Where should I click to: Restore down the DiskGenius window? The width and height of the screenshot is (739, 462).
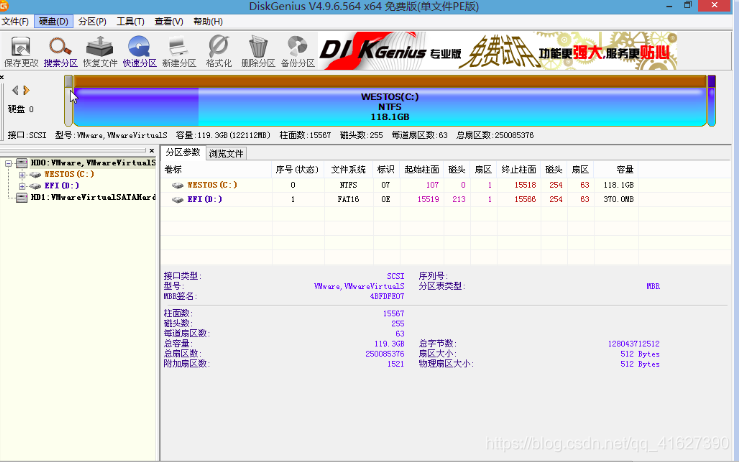(x=688, y=6)
